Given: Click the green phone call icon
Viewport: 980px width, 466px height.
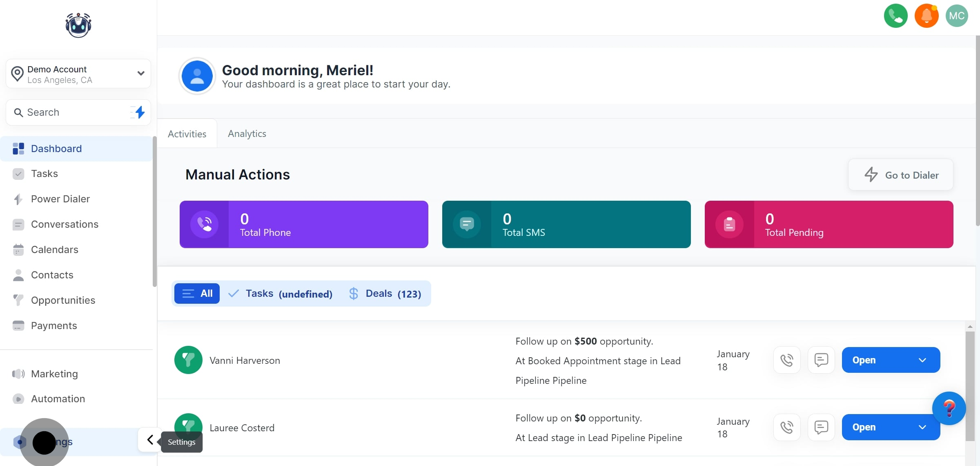Looking at the screenshot, I should pos(895,16).
